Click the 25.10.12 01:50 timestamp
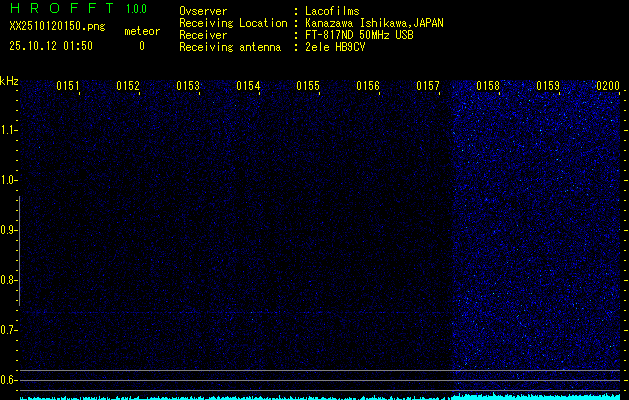The height and width of the screenshot is (400, 629). tap(51, 46)
